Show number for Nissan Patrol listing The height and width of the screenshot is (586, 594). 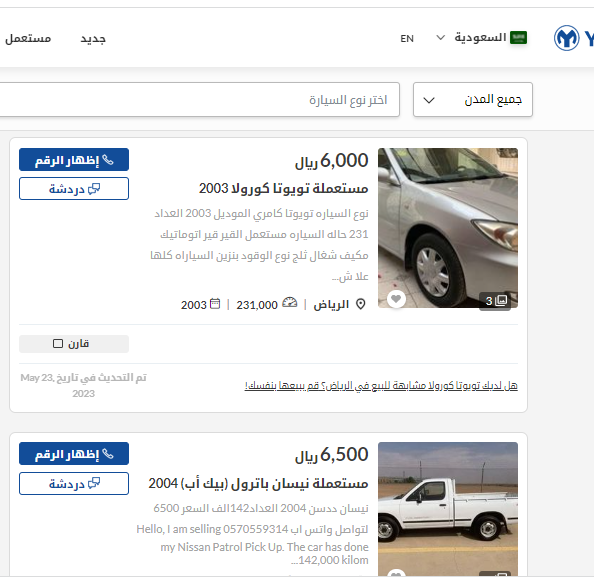point(74,454)
